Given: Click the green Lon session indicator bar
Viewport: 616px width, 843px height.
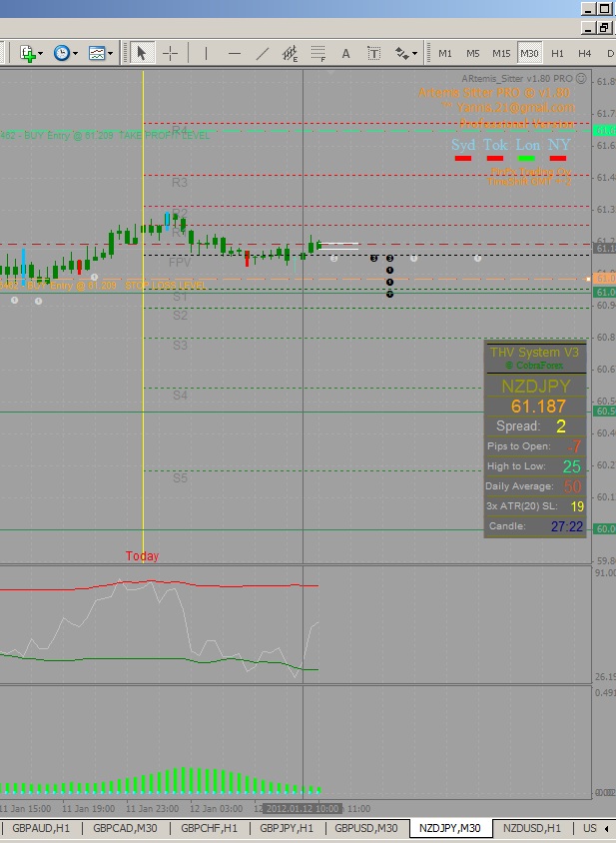Looking at the screenshot, I should tap(527, 158).
